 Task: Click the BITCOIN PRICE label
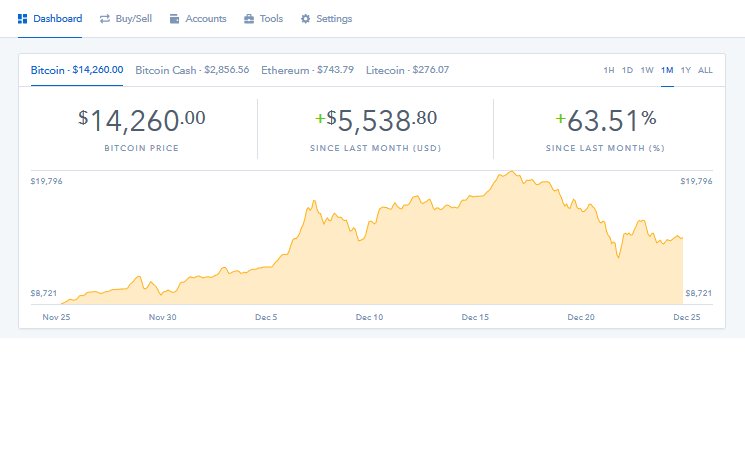(x=142, y=148)
